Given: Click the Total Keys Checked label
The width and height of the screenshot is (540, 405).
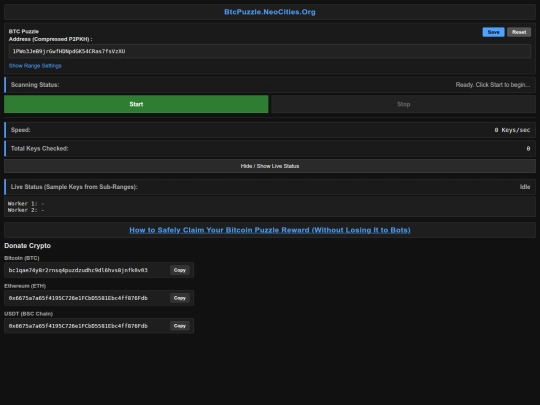Looking at the screenshot, I should coord(39,148).
